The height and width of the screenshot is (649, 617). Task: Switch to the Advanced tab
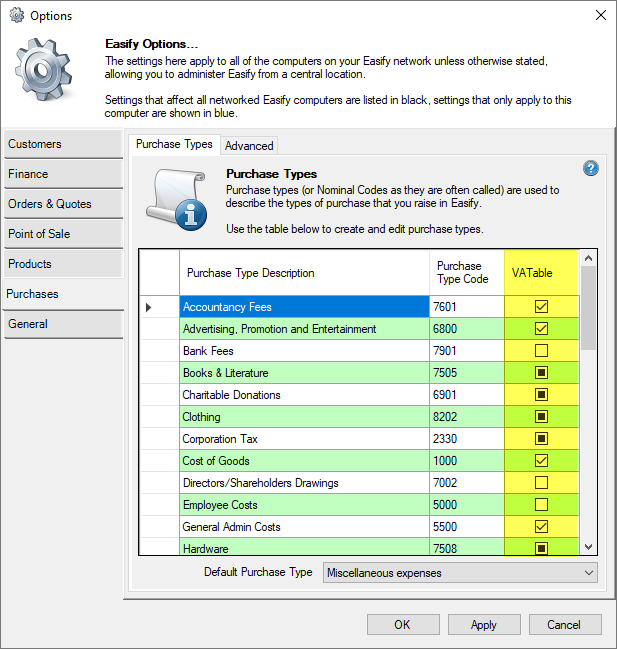[249, 146]
